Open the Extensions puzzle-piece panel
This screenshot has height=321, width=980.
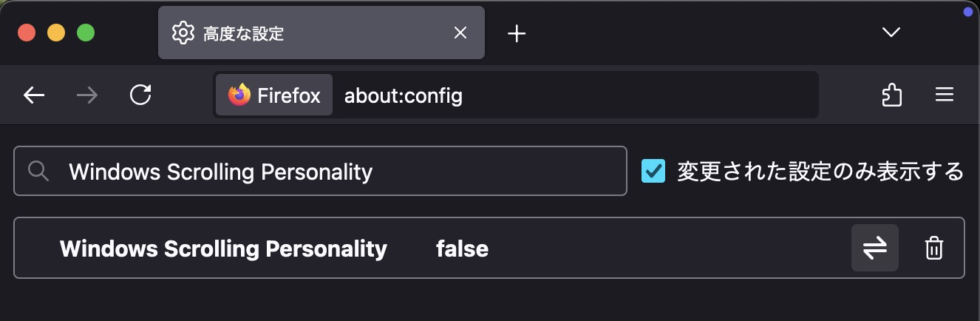tap(891, 95)
